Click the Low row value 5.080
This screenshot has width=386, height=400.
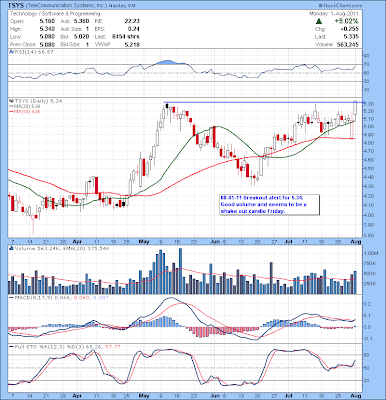click(48, 37)
